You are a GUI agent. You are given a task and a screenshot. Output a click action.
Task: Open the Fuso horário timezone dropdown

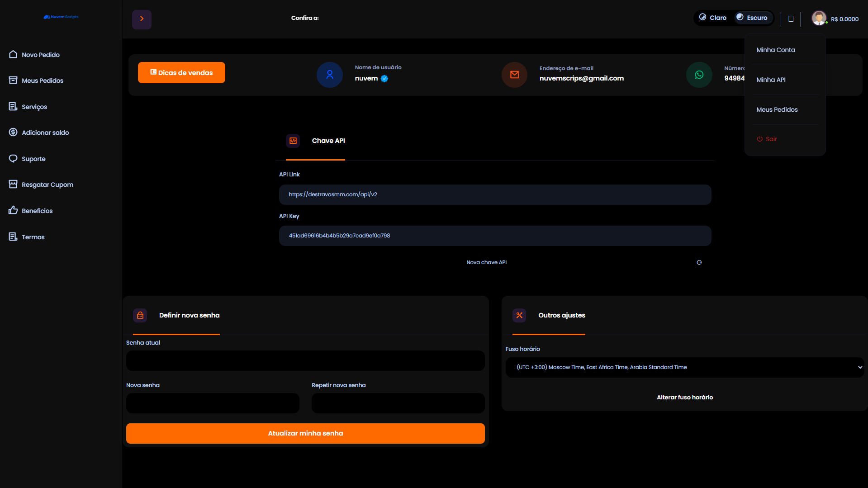[x=684, y=367]
